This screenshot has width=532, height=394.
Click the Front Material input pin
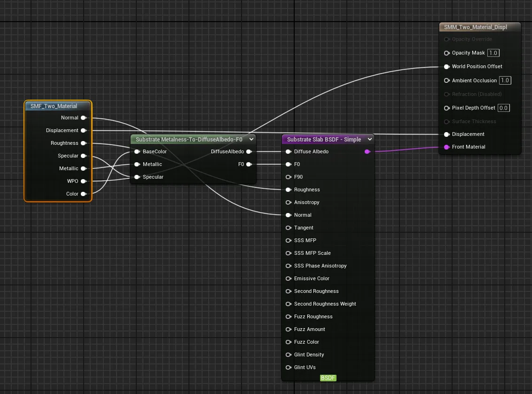click(x=447, y=147)
